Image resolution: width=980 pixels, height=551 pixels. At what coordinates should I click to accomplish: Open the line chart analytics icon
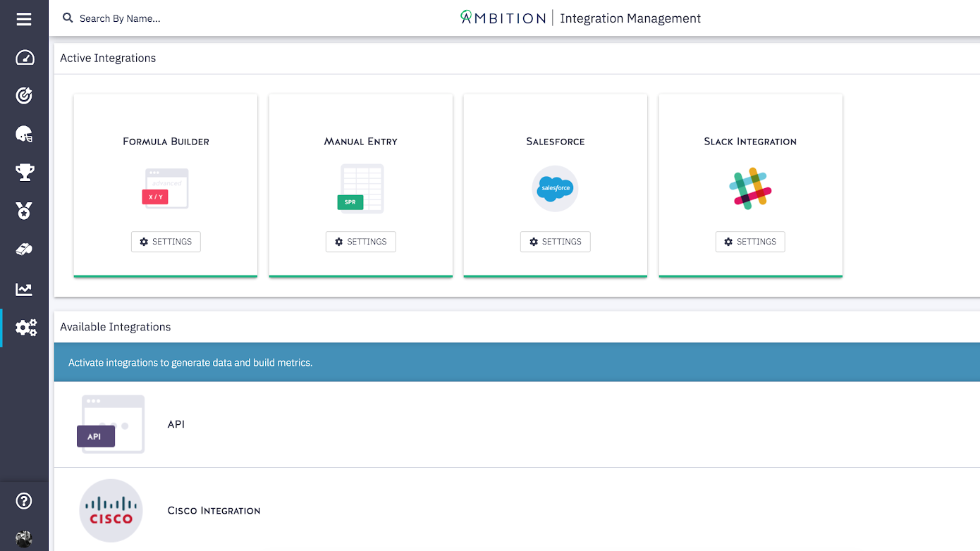tap(23, 289)
